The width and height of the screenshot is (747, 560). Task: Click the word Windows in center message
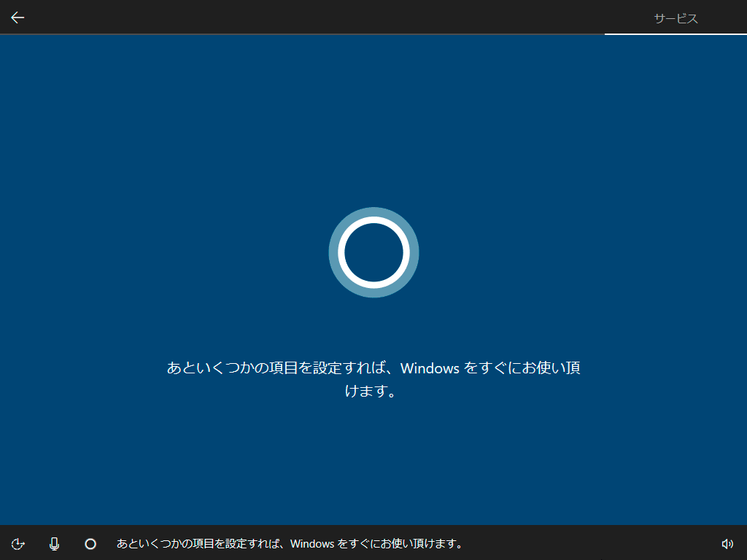pos(430,368)
